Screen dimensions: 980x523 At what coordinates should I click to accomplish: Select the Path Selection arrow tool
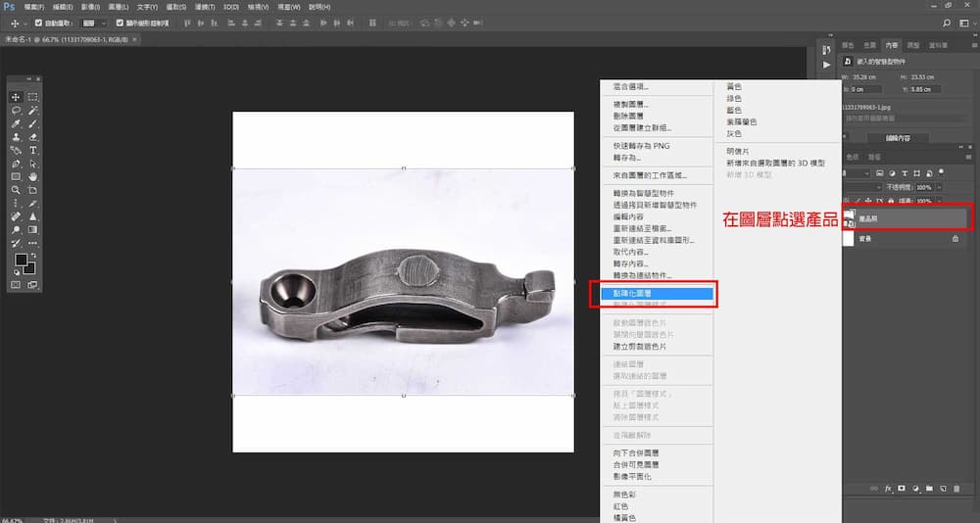click(32, 164)
